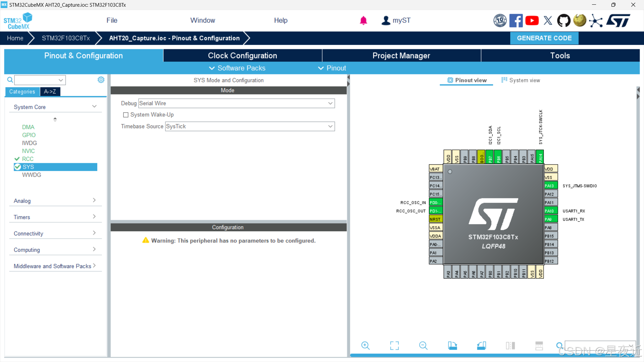Open the Debug mode dropdown
The width and height of the screenshot is (644, 362).
(236, 103)
